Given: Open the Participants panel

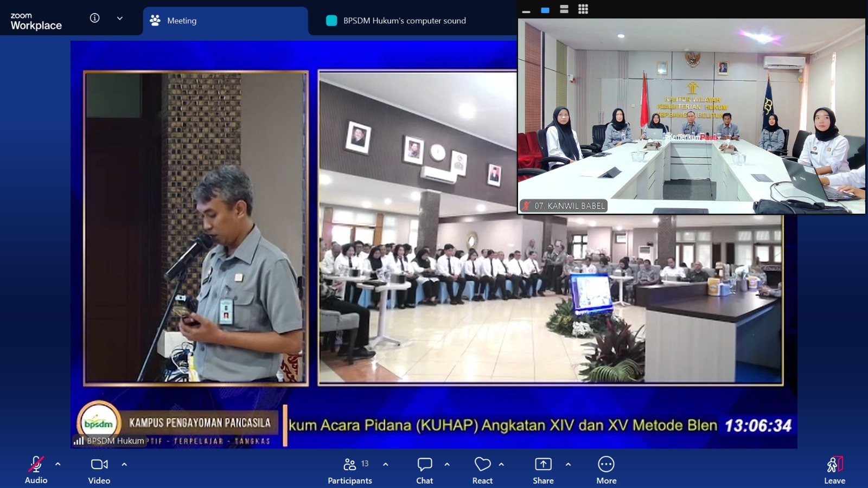Looking at the screenshot, I should (x=350, y=470).
